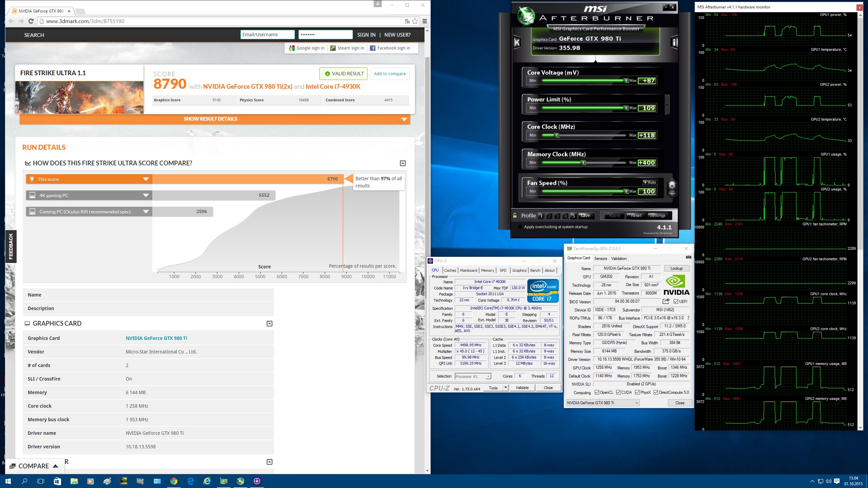
Task: Click CPU-Z Validate button
Action: click(522, 388)
